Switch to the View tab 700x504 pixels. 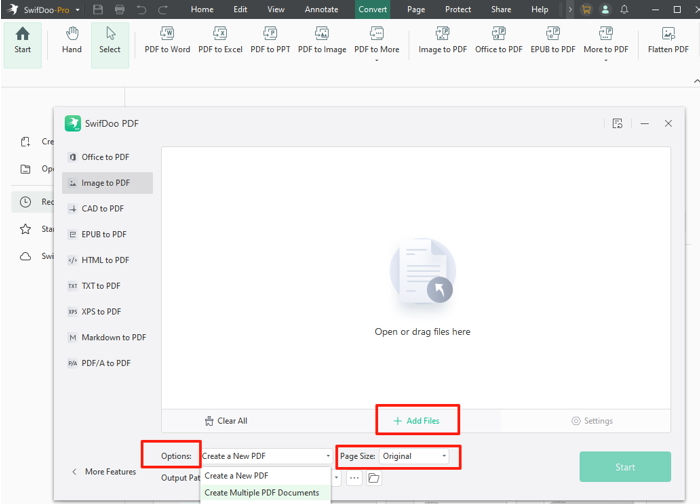(275, 9)
